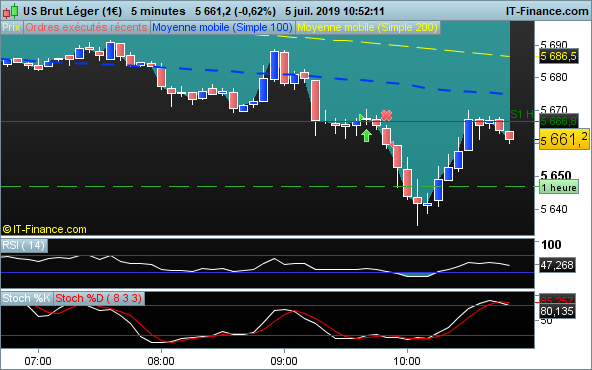592x370 pixels.
Task: Open Moyenne mobile (Simple 100) settings
Action: (x=222, y=28)
